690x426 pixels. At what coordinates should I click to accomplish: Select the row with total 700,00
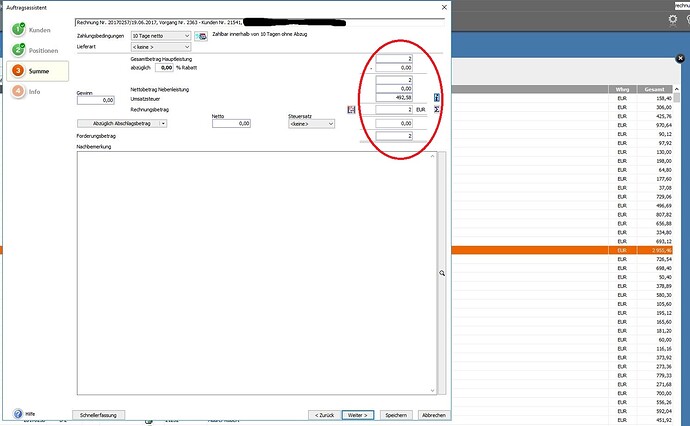tap(562, 393)
